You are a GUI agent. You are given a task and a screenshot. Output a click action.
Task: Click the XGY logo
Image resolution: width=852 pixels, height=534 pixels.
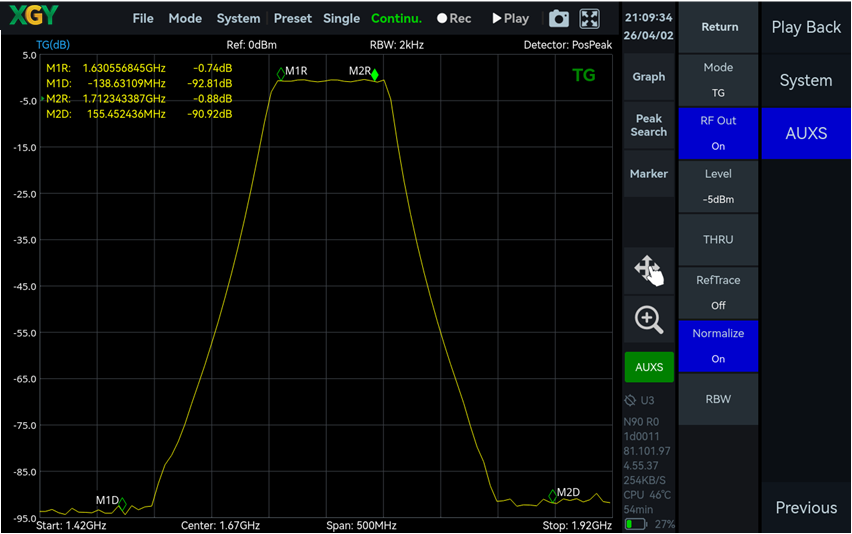33,15
